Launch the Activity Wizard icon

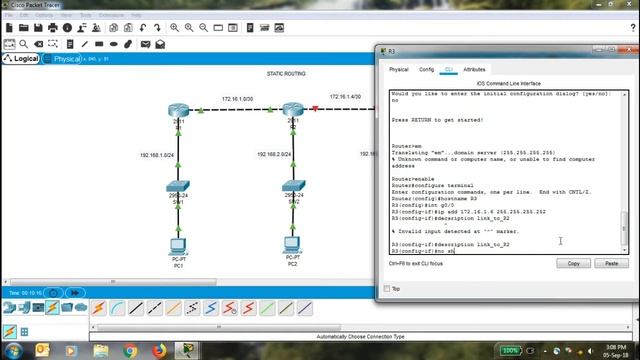point(82,28)
